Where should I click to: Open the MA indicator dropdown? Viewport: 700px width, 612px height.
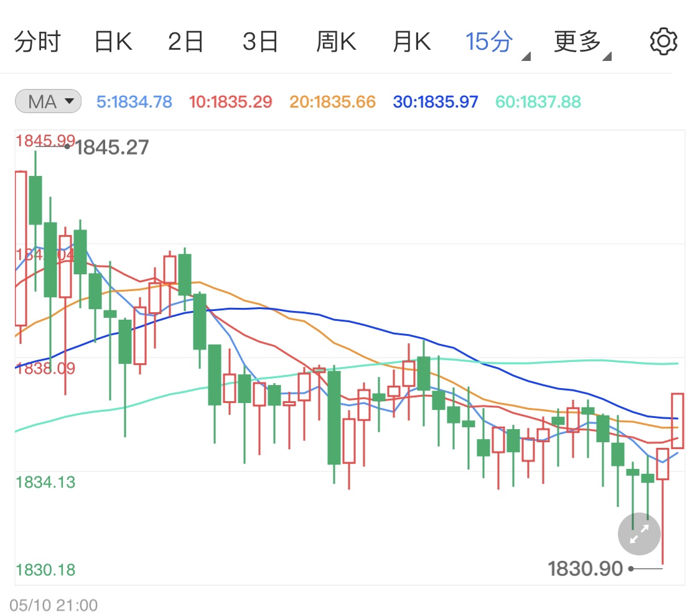[48, 101]
